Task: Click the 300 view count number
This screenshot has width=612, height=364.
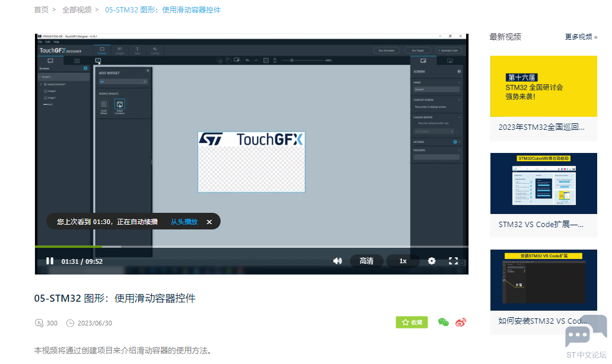Action: pyautogui.click(x=52, y=323)
